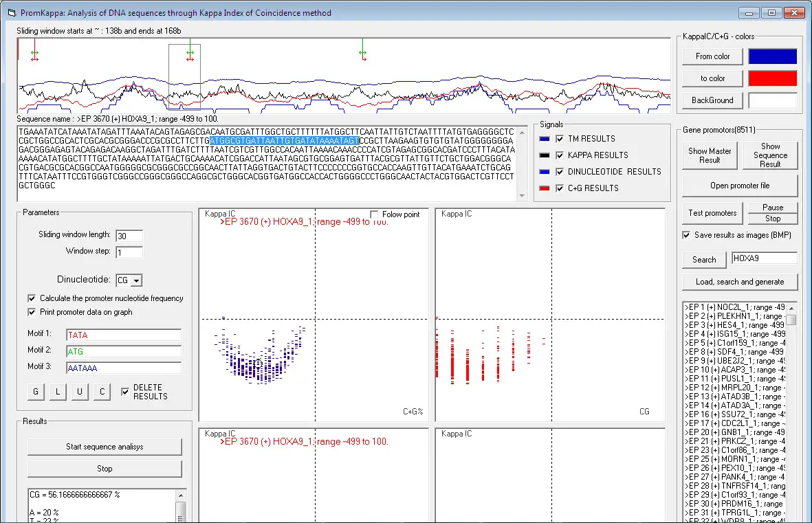
Task: Click the Pause button
Action: pos(773,207)
